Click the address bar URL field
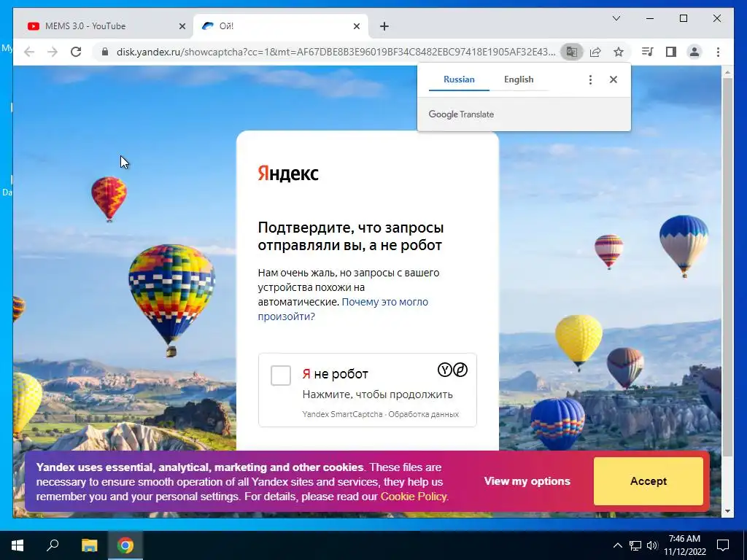This screenshot has height=560, width=747. 336,52
